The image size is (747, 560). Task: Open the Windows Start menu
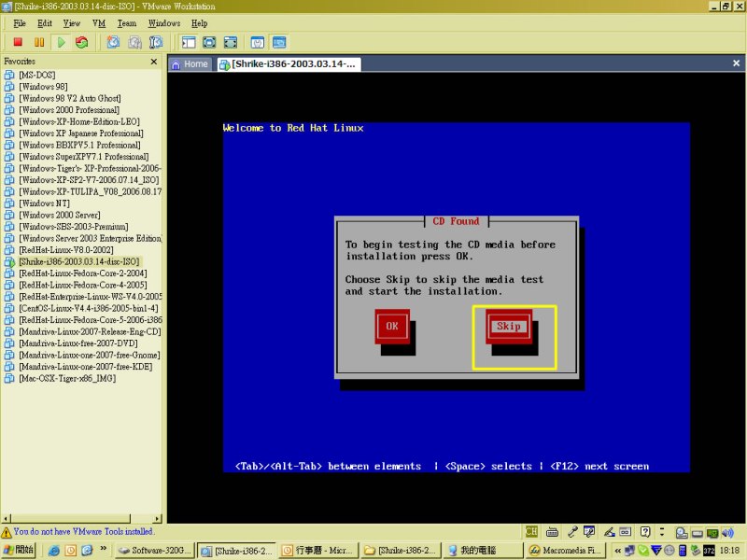tap(19, 550)
